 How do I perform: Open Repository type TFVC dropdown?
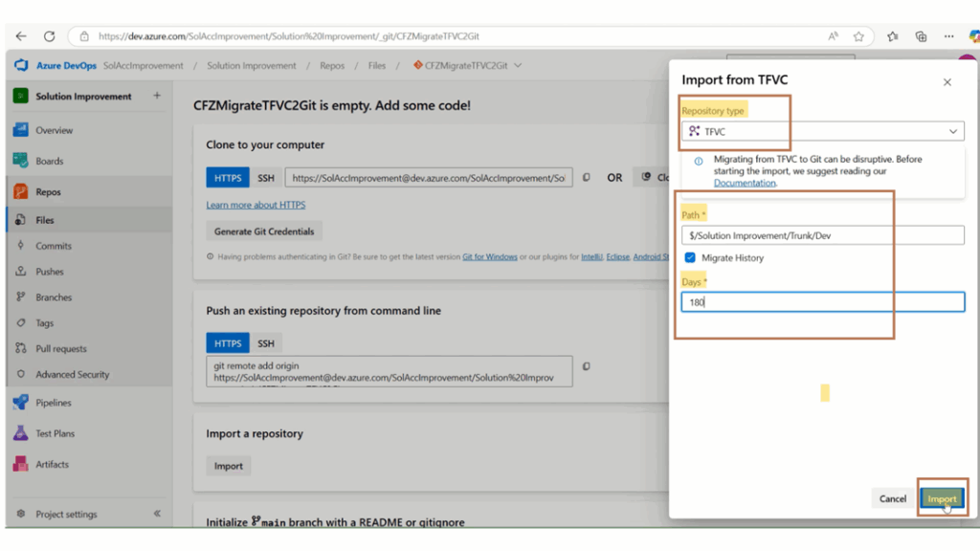tap(822, 131)
